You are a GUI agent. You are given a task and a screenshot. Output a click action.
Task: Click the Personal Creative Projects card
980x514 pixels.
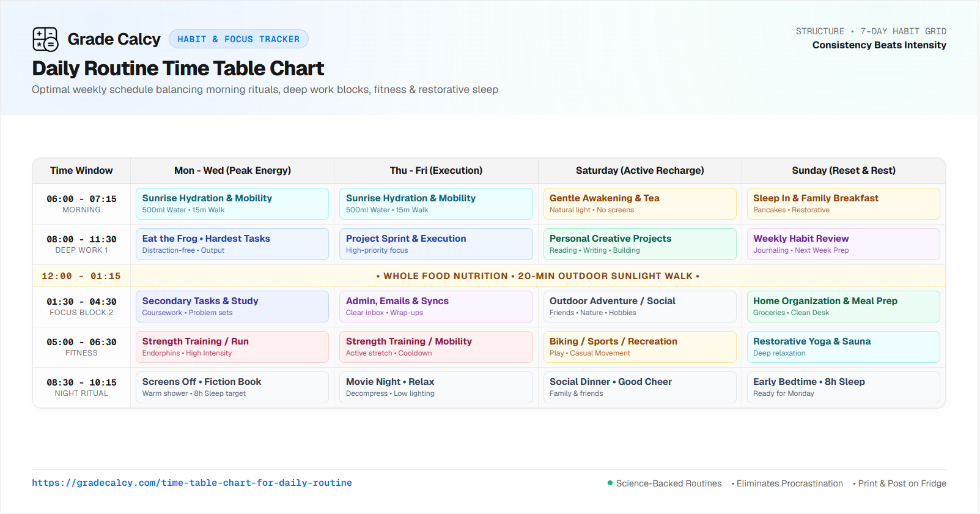coord(640,244)
